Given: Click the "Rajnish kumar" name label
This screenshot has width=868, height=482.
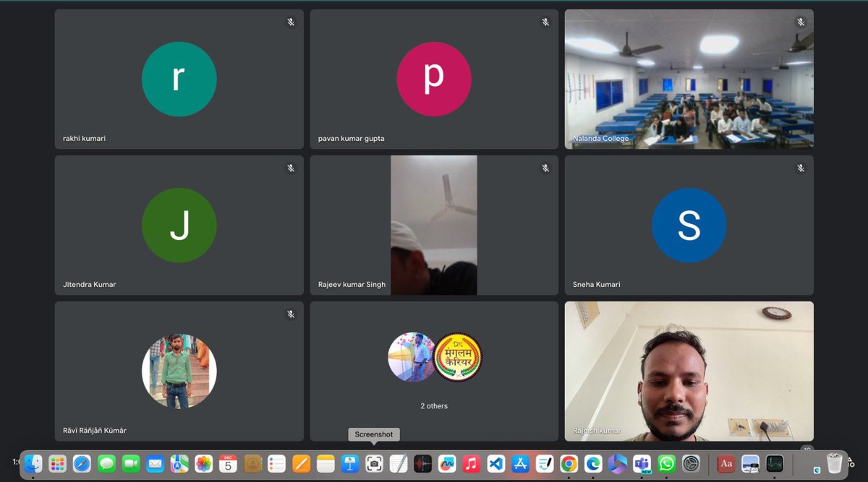Looking at the screenshot, I should pyautogui.click(x=597, y=431).
